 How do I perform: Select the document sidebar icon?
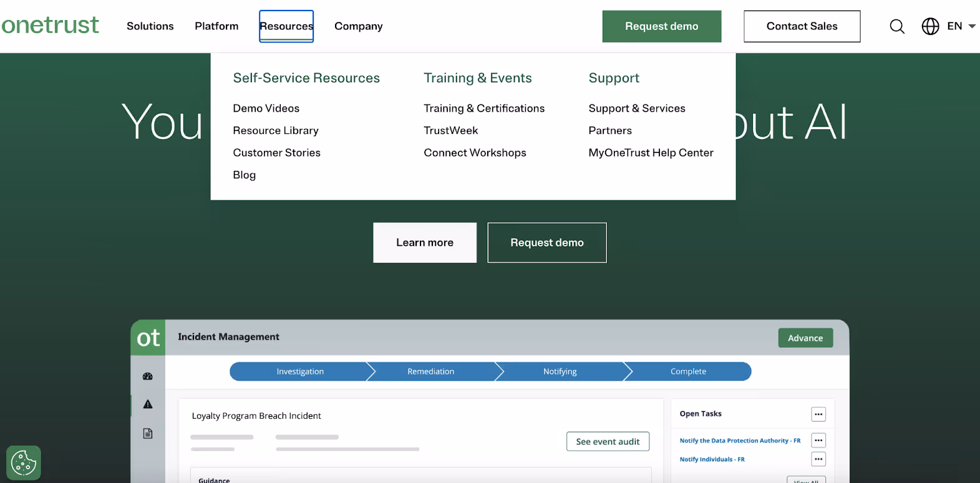pos(148,433)
